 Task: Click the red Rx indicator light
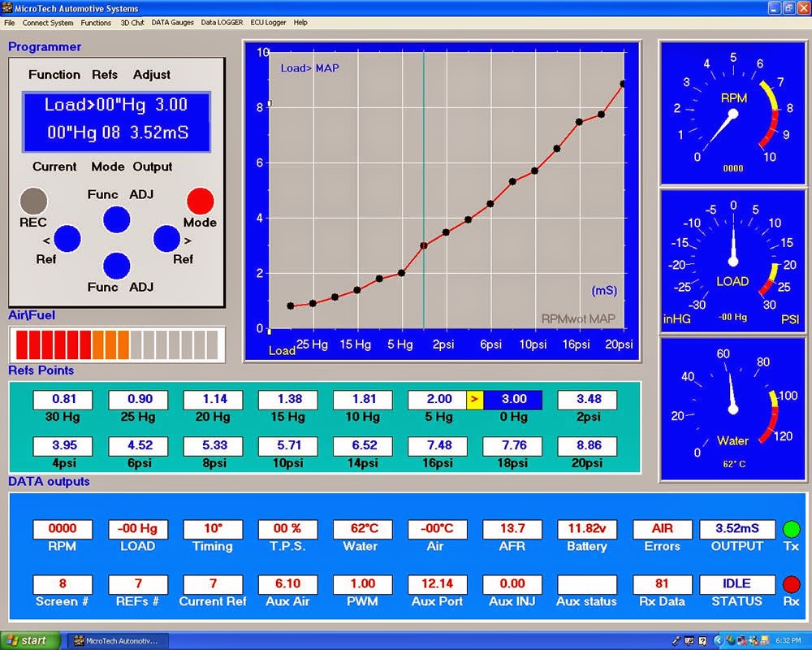pyautogui.click(x=791, y=584)
